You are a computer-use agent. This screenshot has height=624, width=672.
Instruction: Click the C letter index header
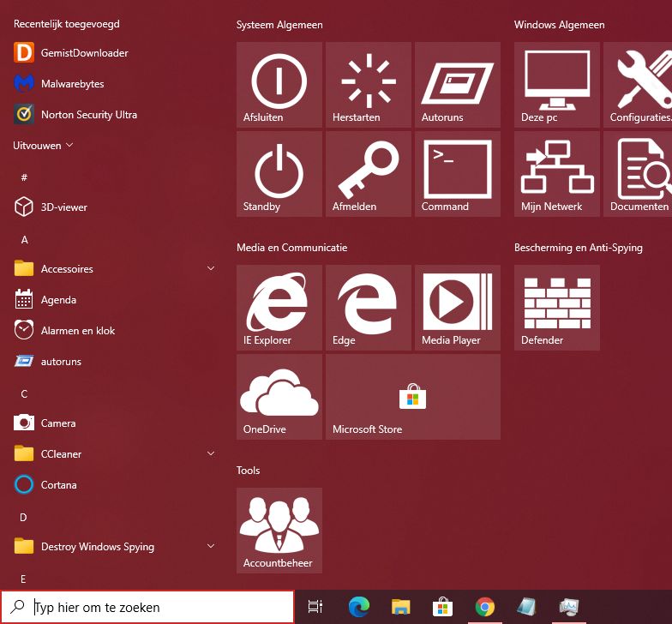tap(24, 394)
